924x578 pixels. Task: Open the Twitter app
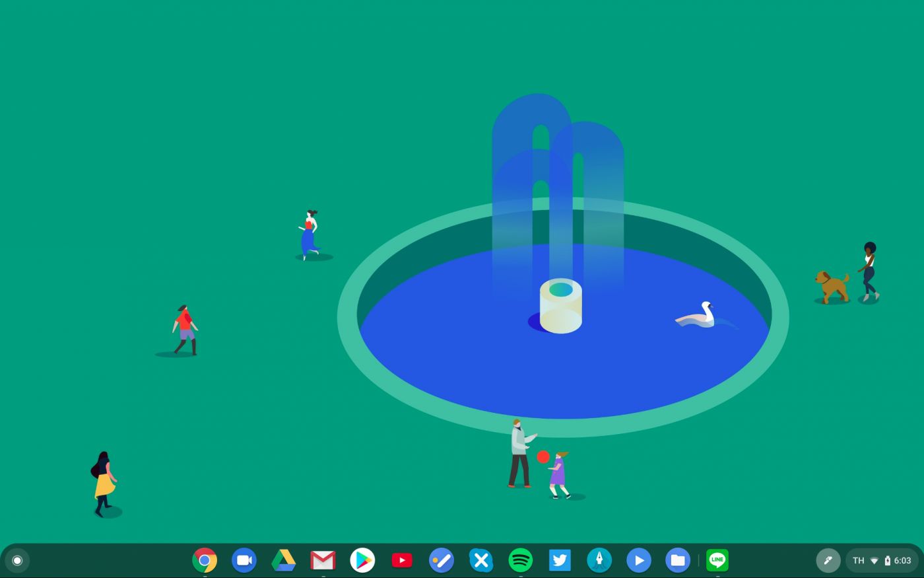[560, 560]
